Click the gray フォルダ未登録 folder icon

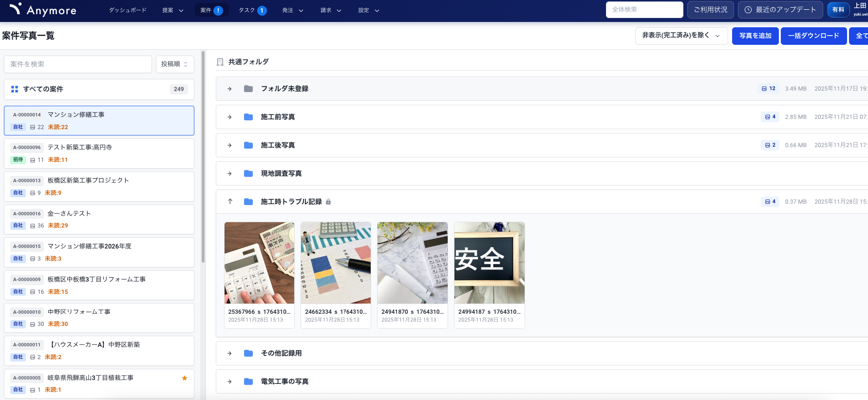(248, 89)
